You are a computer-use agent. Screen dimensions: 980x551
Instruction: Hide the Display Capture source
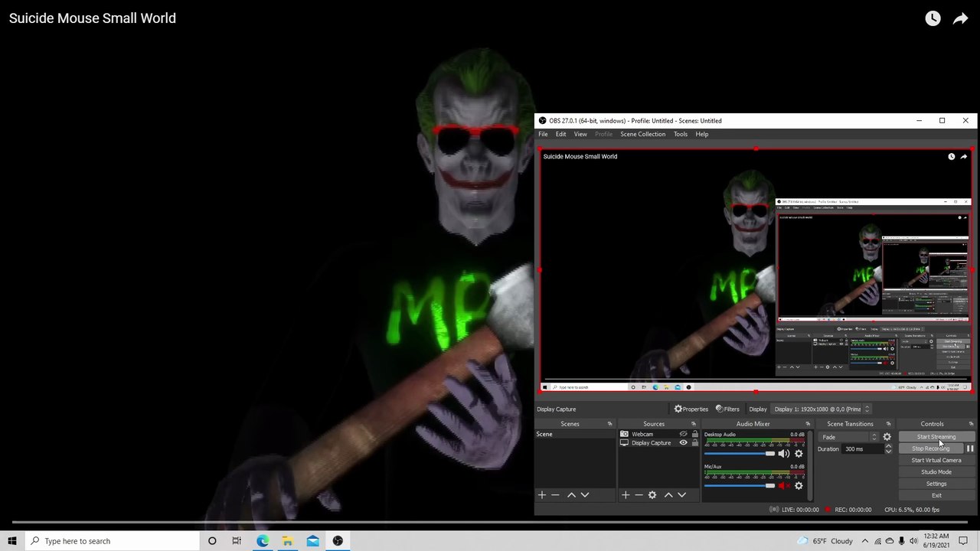[x=684, y=443]
